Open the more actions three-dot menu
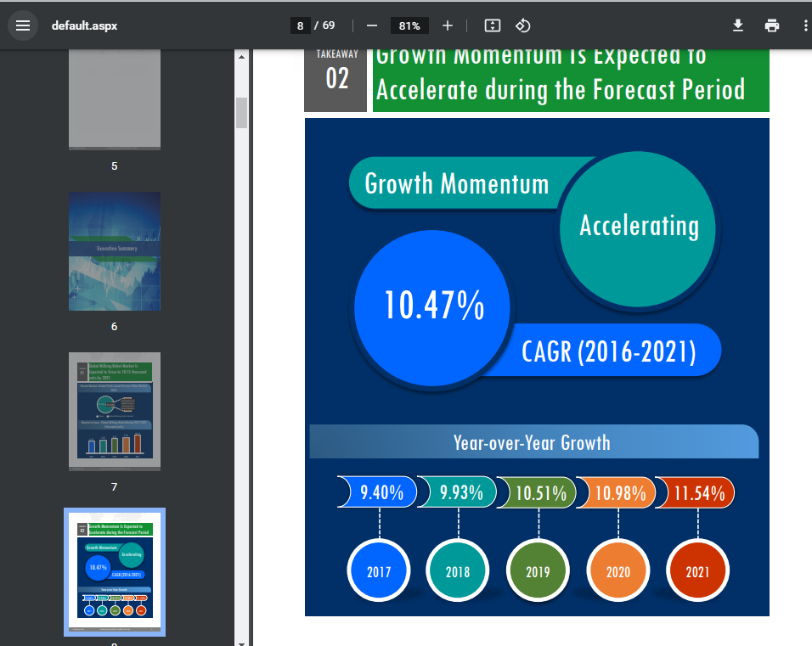 804,25
